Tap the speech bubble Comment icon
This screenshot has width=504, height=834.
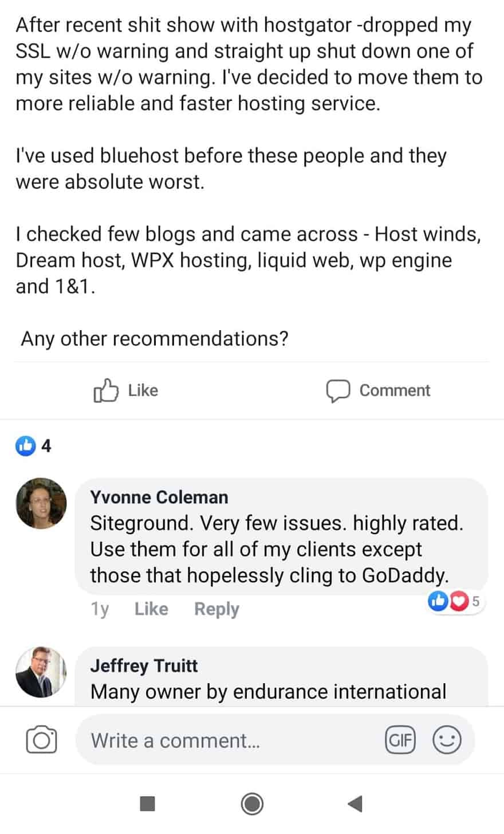338,390
